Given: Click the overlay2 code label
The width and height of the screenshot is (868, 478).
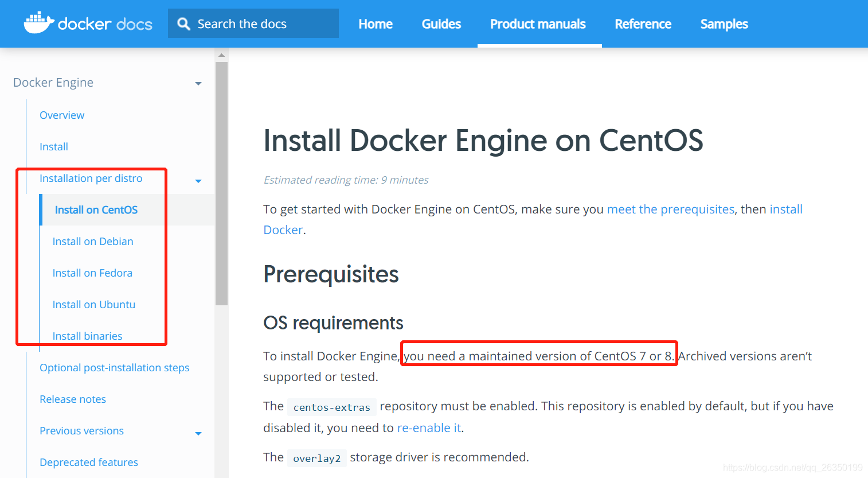Looking at the screenshot, I should 316,458.
